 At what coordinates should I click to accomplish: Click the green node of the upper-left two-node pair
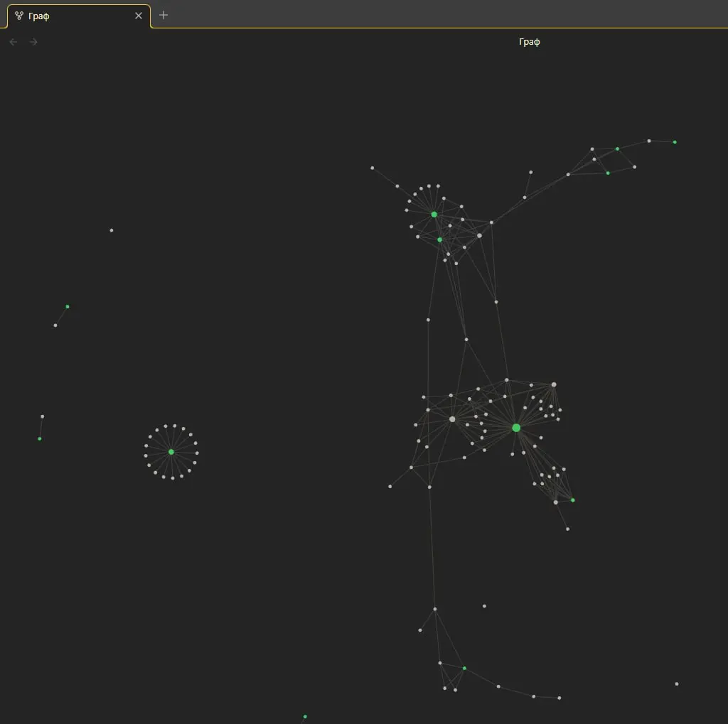coord(68,307)
